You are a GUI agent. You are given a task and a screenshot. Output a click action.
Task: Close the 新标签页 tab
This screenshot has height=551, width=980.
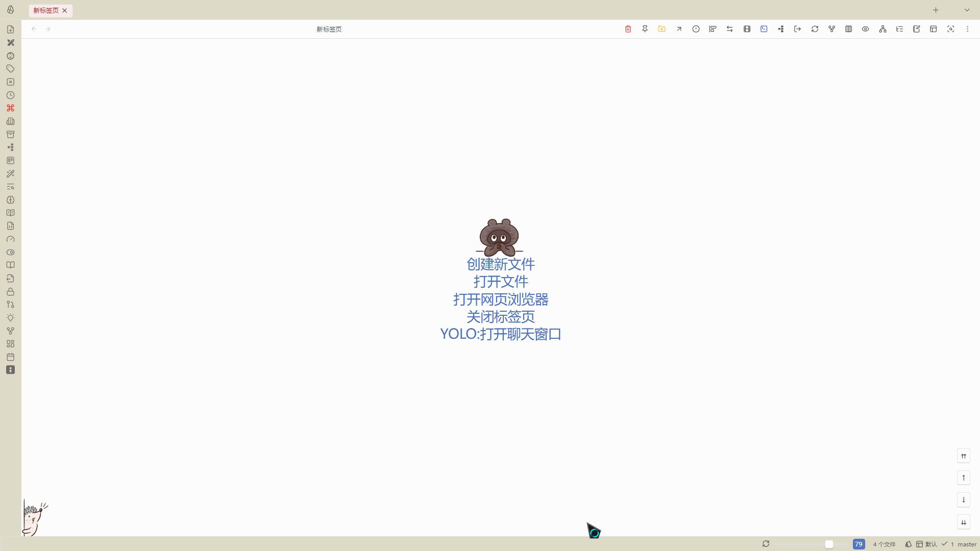point(65,11)
